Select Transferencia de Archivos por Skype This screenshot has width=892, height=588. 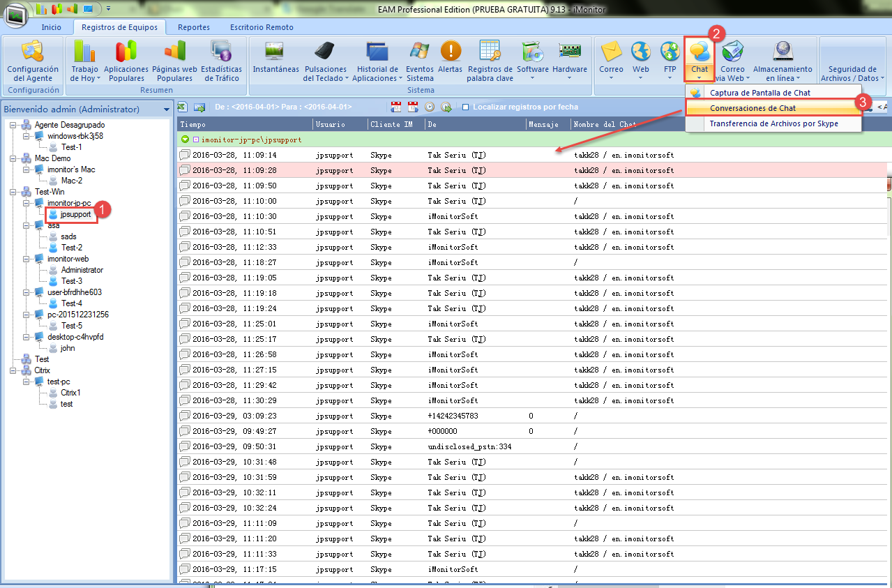773,123
